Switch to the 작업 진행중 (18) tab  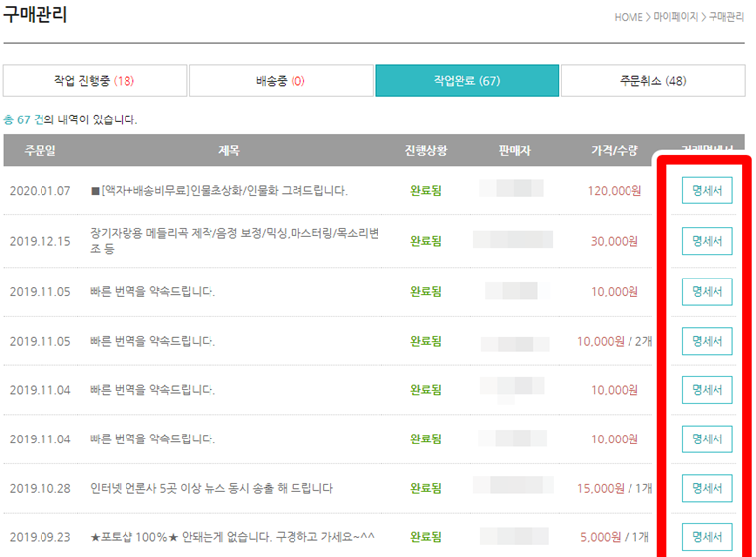click(94, 81)
